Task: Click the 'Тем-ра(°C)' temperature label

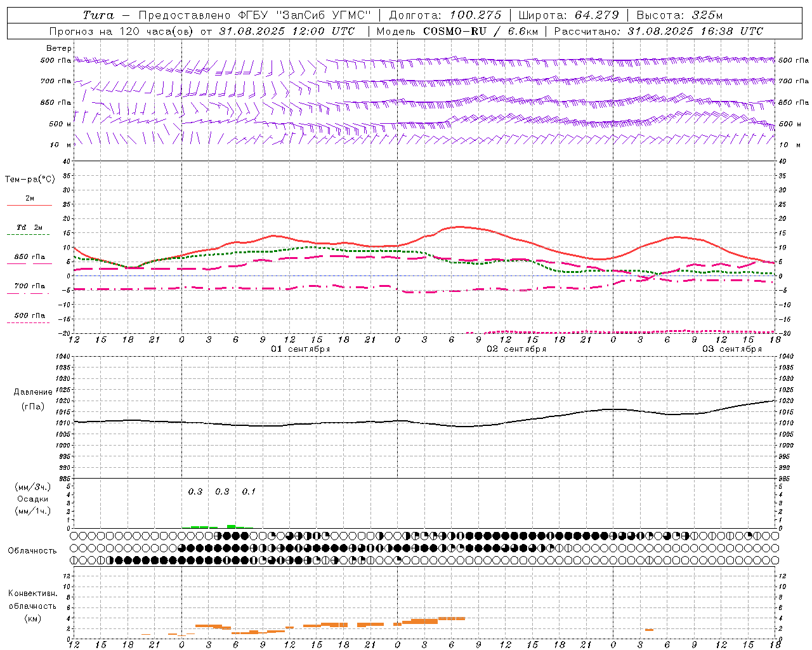Action: (x=30, y=180)
